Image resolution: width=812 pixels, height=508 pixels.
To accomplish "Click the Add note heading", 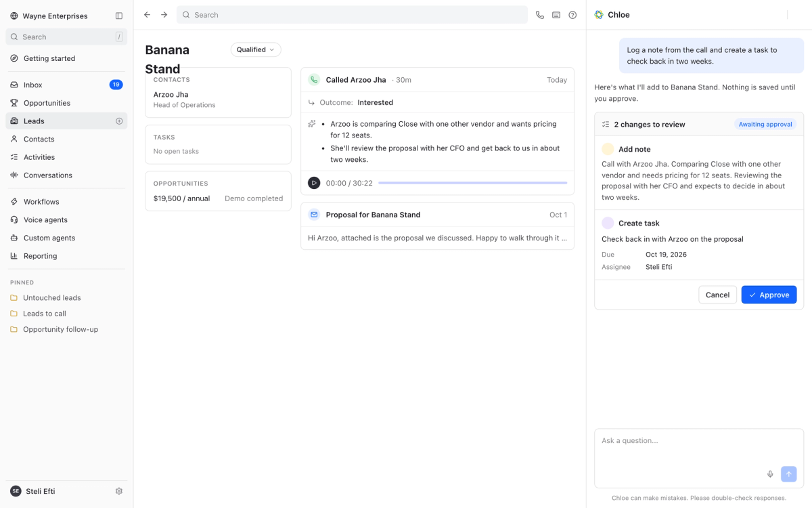I will coord(634,149).
